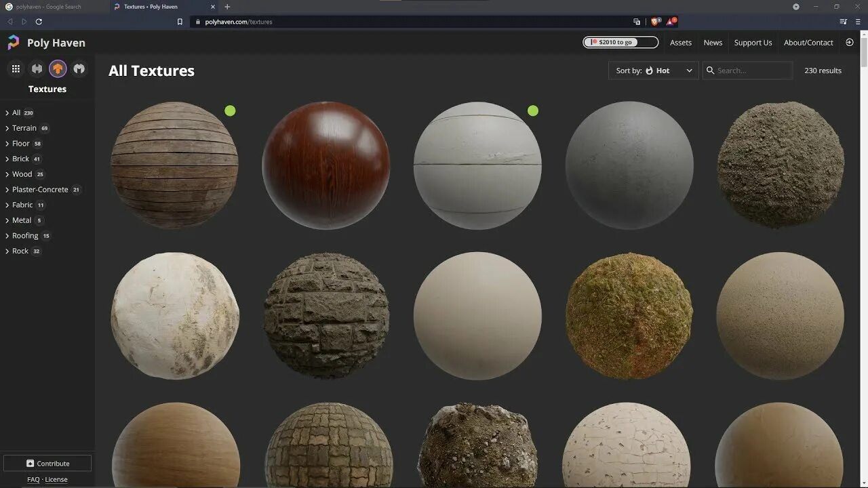Image resolution: width=868 pixels, height=488 pixels.
Task: Open the glossy red wood sphere texture
Action: (x=326, y=165)
